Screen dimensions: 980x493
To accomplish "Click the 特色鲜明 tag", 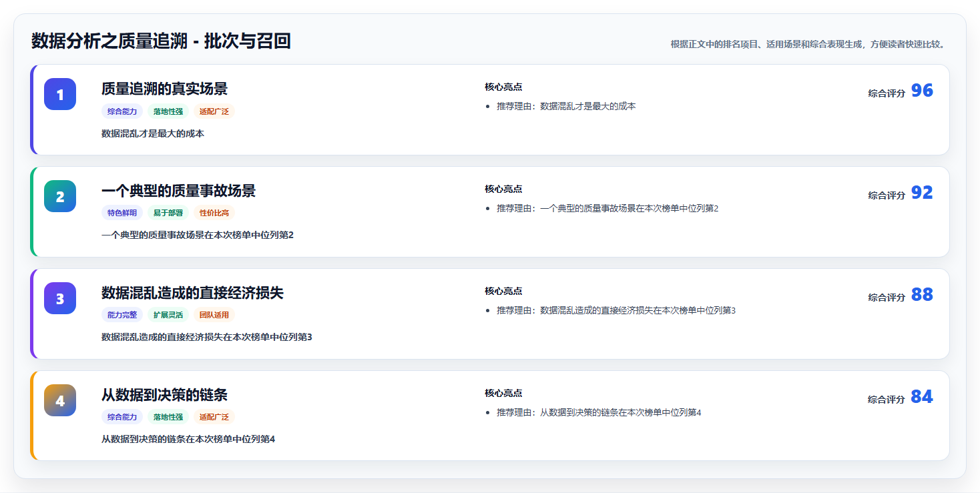I will point(122,213).
